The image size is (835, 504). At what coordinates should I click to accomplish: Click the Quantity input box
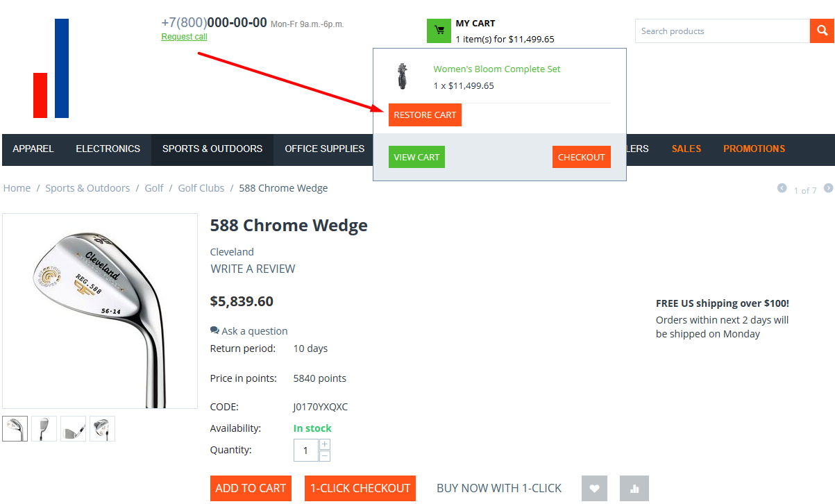tap(305, 450)
